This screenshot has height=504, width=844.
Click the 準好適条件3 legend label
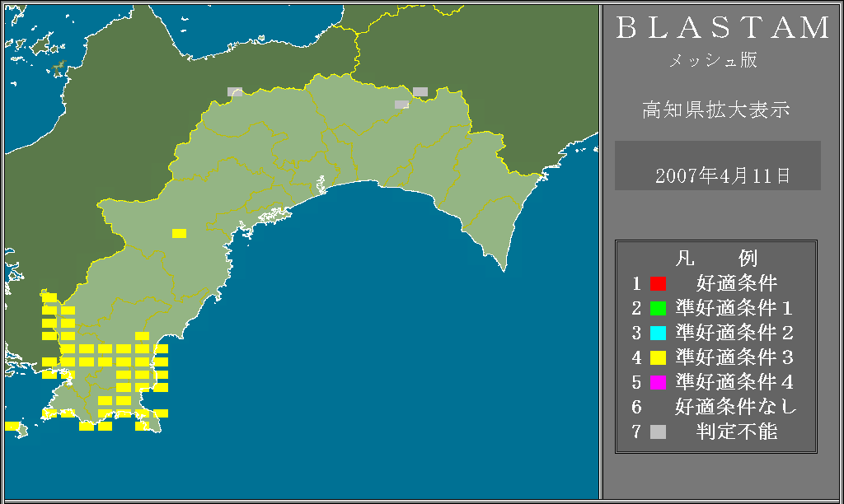coord(734,357)
